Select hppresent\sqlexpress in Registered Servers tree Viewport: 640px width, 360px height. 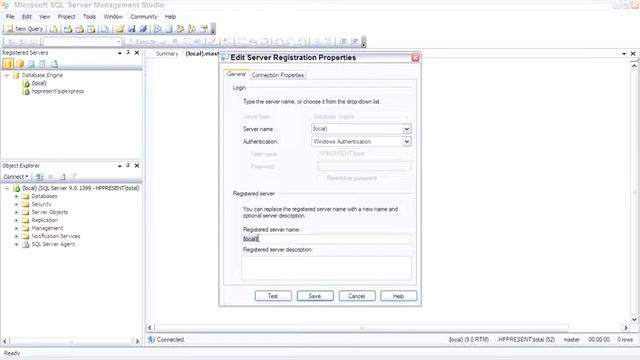[58, 91]
